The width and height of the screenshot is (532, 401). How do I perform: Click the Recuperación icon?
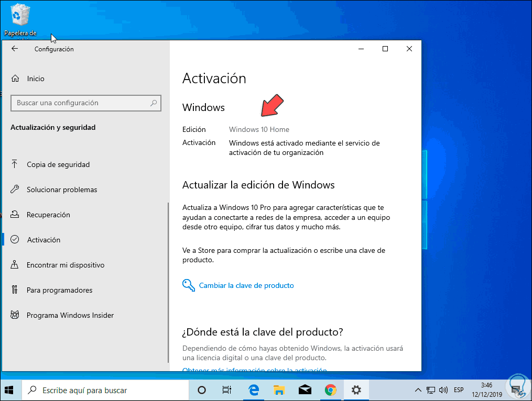(x=15, y=215)
